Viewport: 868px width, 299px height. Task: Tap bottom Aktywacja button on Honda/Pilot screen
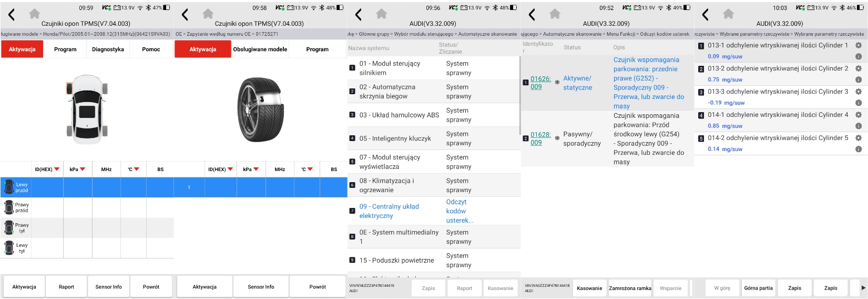24,287
